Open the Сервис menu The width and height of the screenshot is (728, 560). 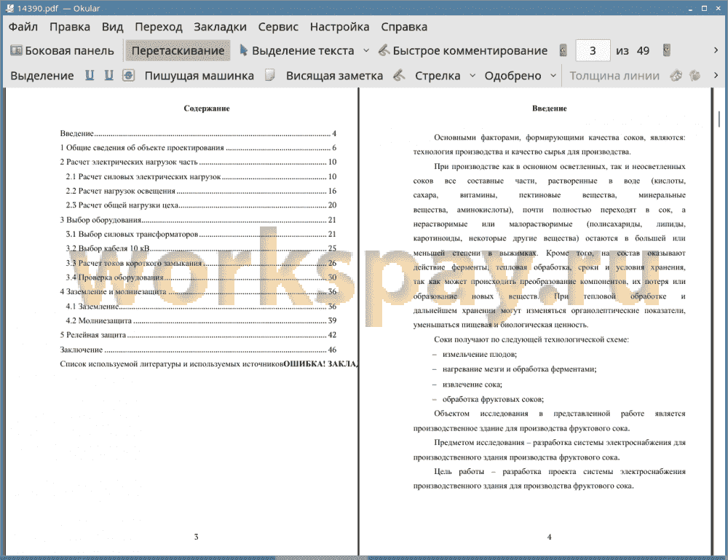278,27
